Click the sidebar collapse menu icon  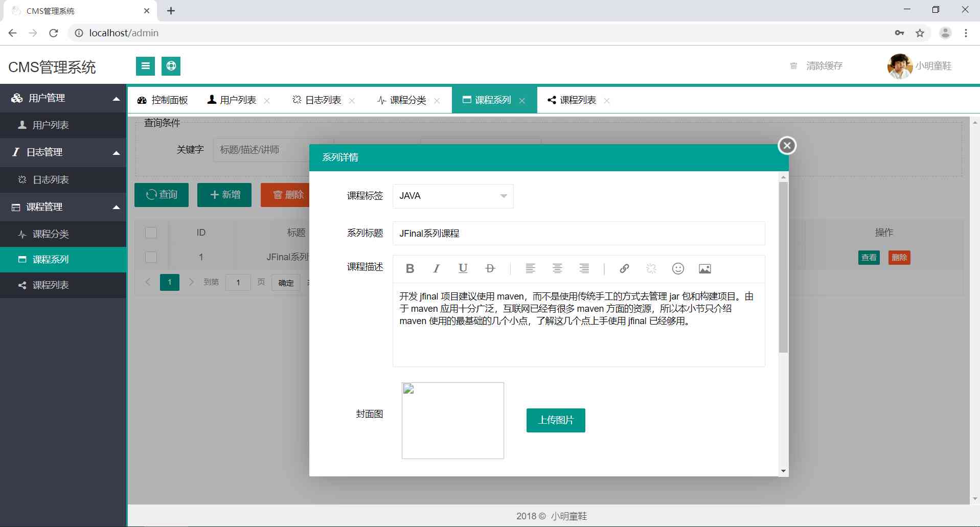[x=145, y=66]
